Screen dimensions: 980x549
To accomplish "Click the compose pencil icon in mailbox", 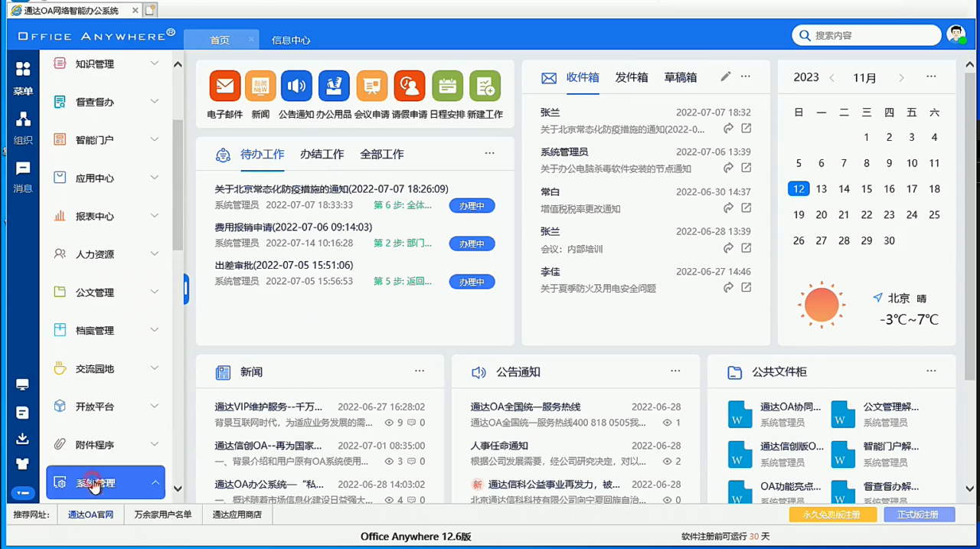I will point(725,77).
